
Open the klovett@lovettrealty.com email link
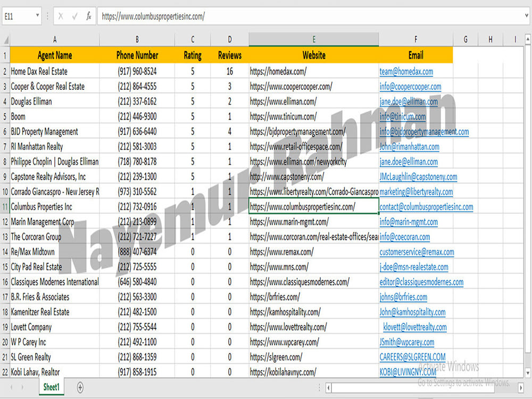[415, 327]
